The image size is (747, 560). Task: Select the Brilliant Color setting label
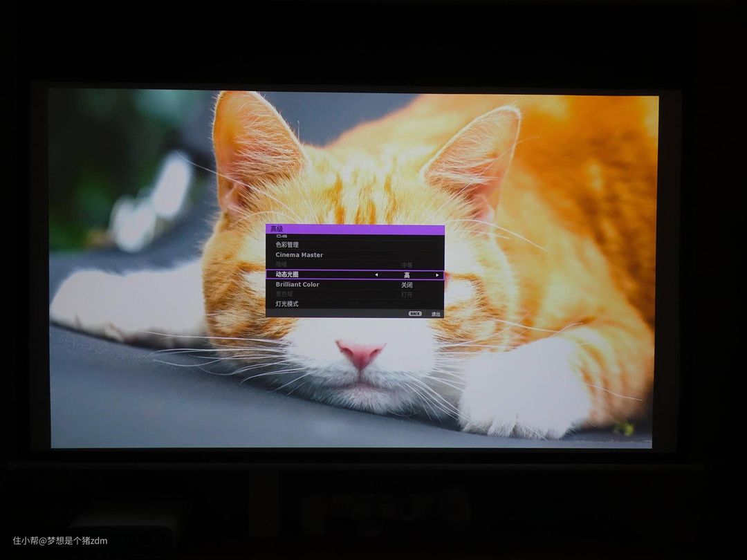click(x=297, y=284)
